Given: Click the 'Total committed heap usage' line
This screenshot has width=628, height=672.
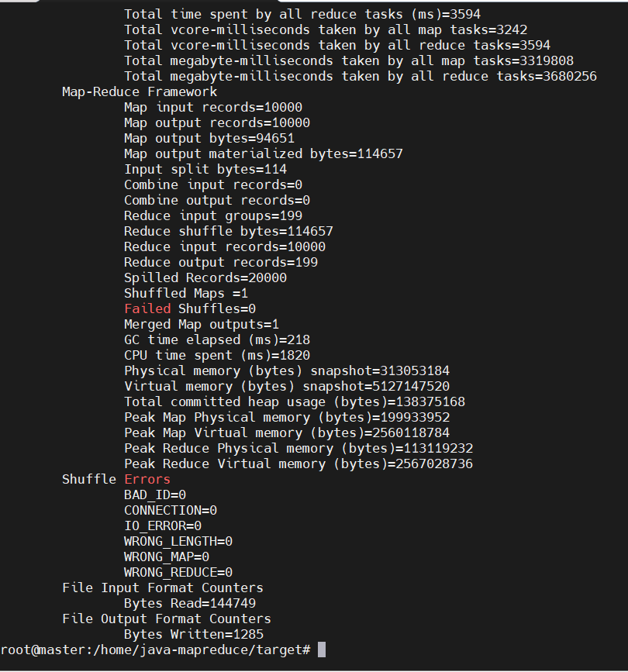Looking at the screenshot, I should (x=295, y=401).
